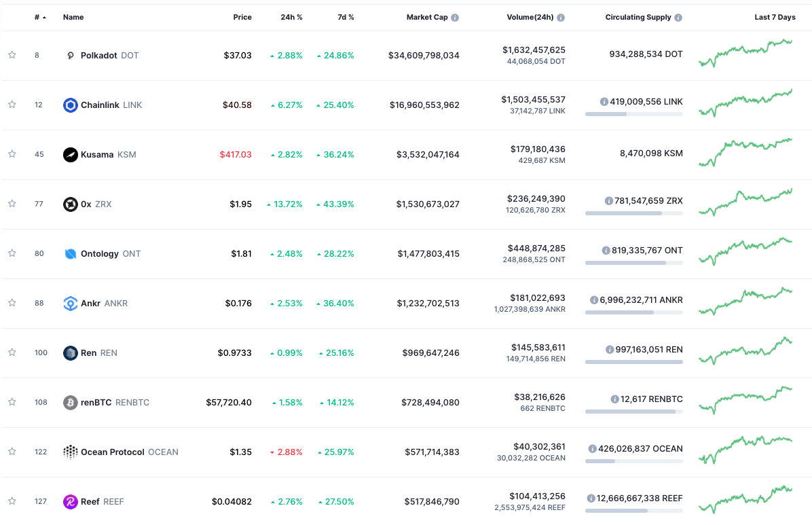Sort table by Price column
812x525 pixels.
click(x=242, y=17)
